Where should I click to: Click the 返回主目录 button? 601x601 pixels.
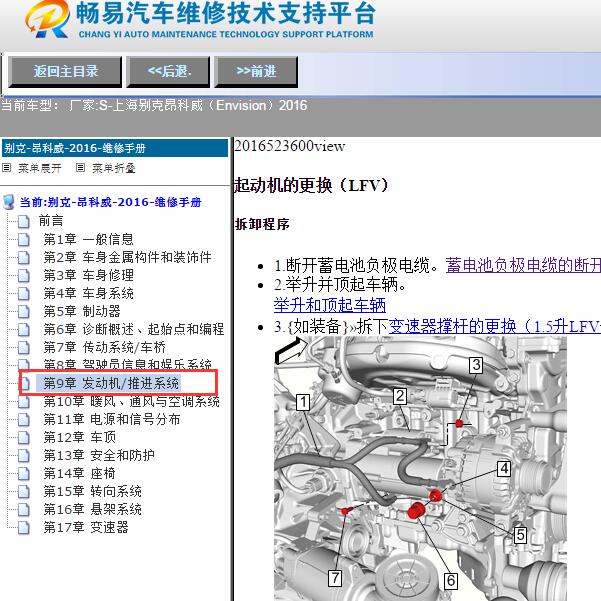(65, 72)
